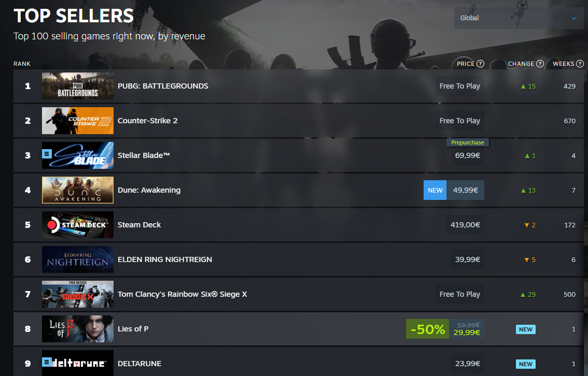The width and height of the screenshot is (588, 376).
Task: Open PUBG: BATTLEGROUNDS game thumbnail
Action: tap(78, 86)
